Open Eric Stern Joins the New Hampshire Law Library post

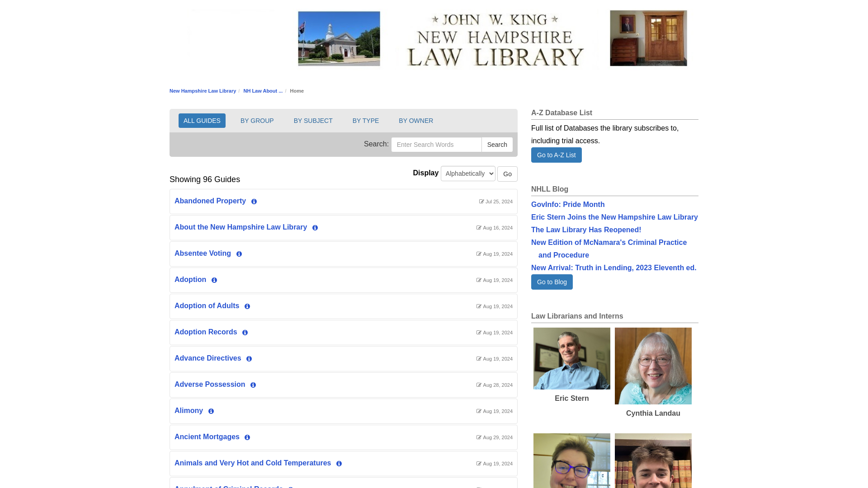tap(614, 217)
